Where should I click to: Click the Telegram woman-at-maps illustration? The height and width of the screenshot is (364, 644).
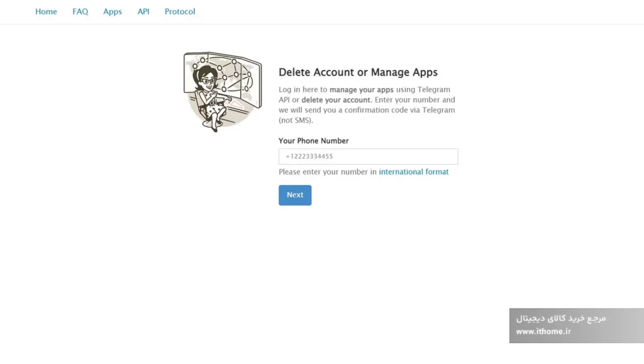(223, 92)
